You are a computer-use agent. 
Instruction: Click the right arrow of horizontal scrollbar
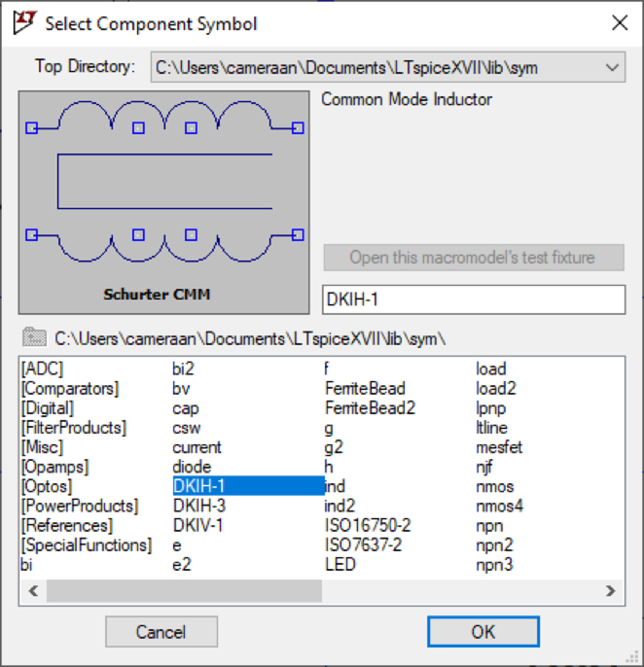point(610,591)
